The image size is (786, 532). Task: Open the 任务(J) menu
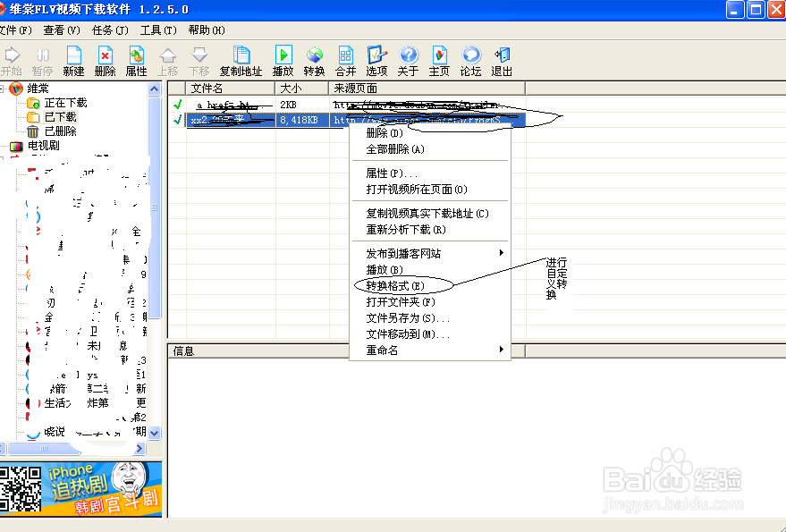110,30
